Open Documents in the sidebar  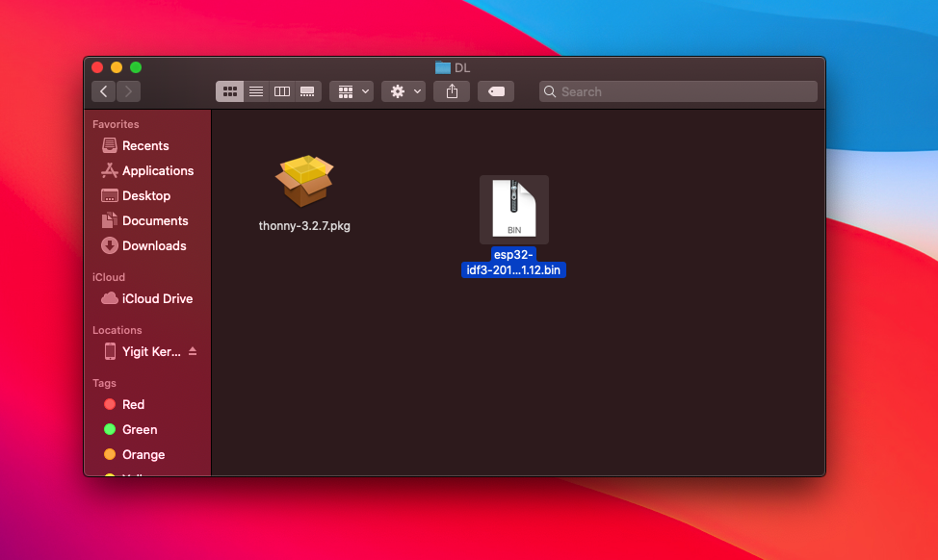tap(144, 221)
